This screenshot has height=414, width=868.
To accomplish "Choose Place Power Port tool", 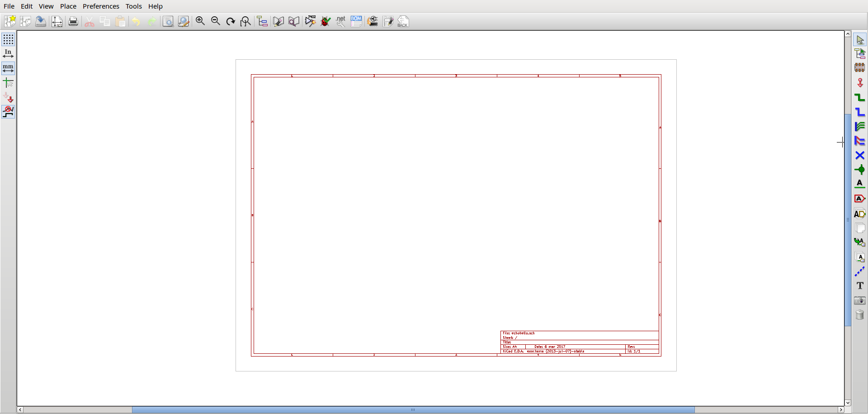I will tap(860, 83).
